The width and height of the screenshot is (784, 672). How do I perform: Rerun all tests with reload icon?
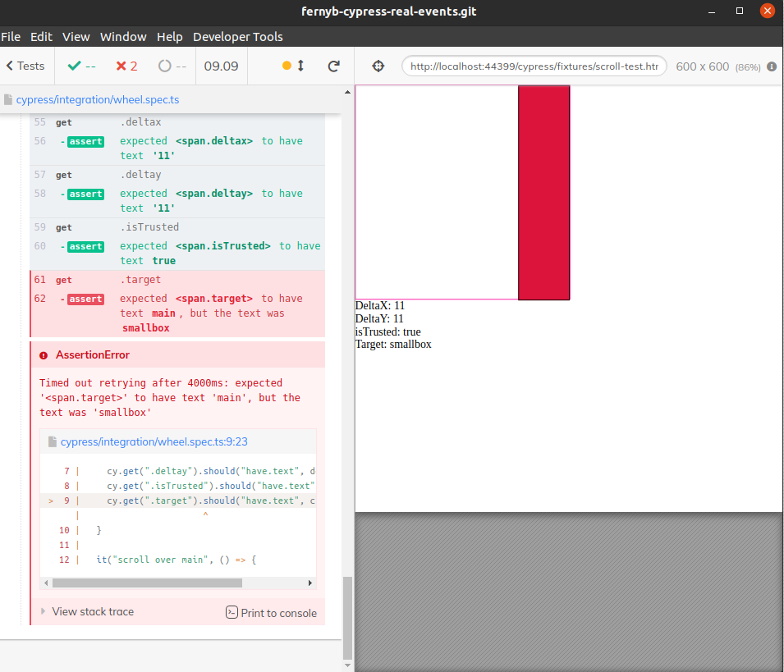pyautogui.click(x=334, y=66)
